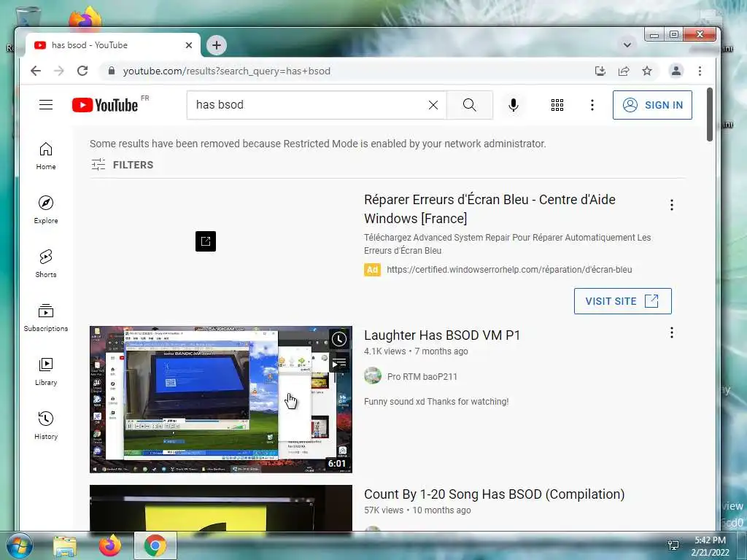Open the Firefox desktop shortcut
747x560 pixels.
tap(85, 18)
